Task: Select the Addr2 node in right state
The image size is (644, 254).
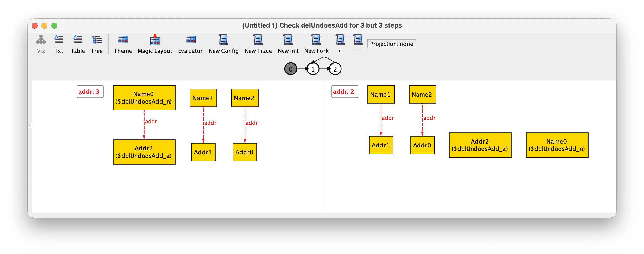Action: coord(480,145)
